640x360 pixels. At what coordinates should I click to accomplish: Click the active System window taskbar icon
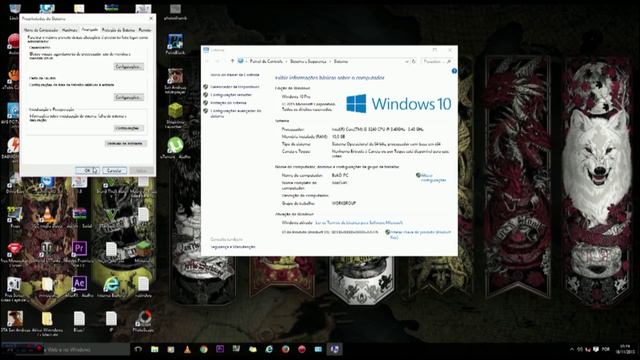pyautogui.click(x=334, y=349)
